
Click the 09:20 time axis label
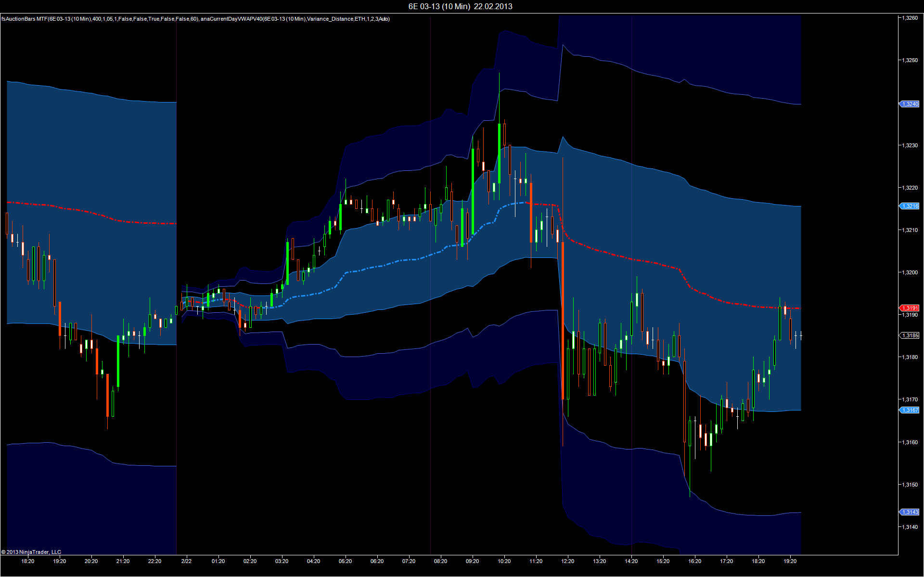472,561
